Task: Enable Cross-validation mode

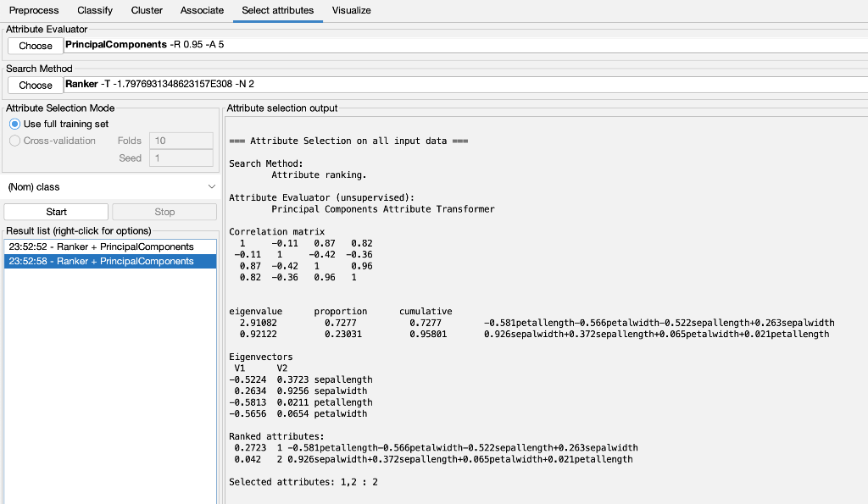Action: pyautogui.click(x=15, y=141)
